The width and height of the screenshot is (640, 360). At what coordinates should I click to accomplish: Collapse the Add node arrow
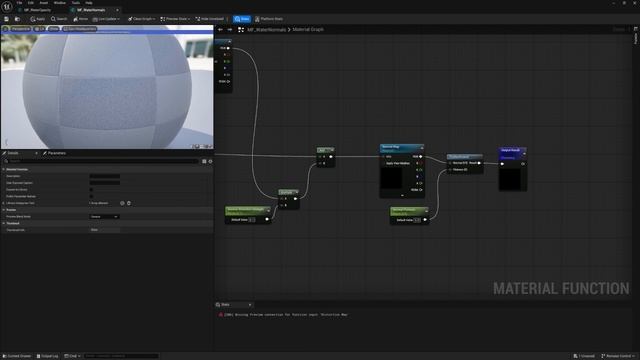click(331, 150)
